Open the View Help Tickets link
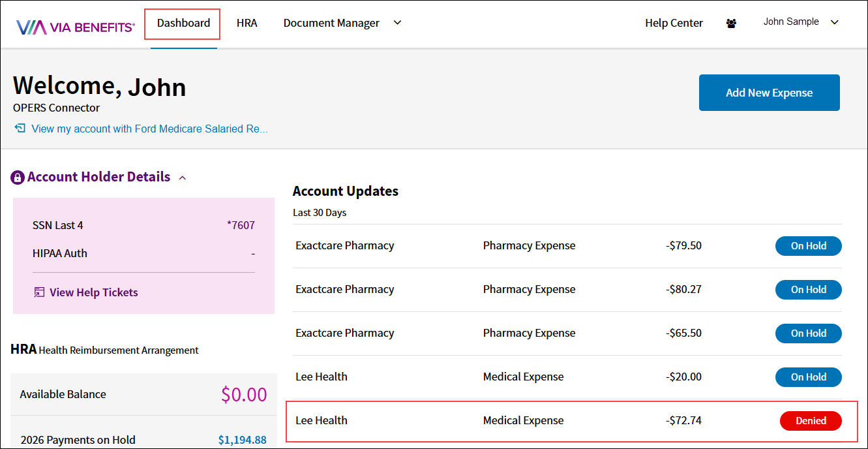 (x=93, y=292)
